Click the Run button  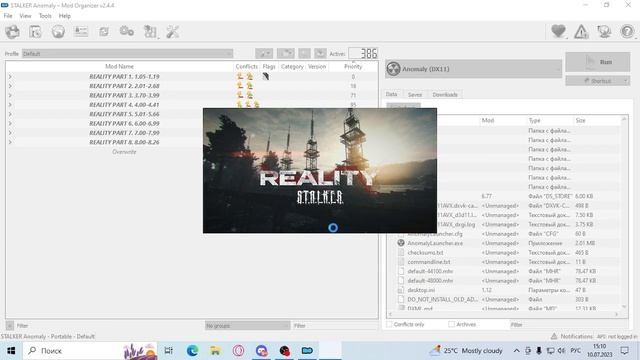[598, 62]
